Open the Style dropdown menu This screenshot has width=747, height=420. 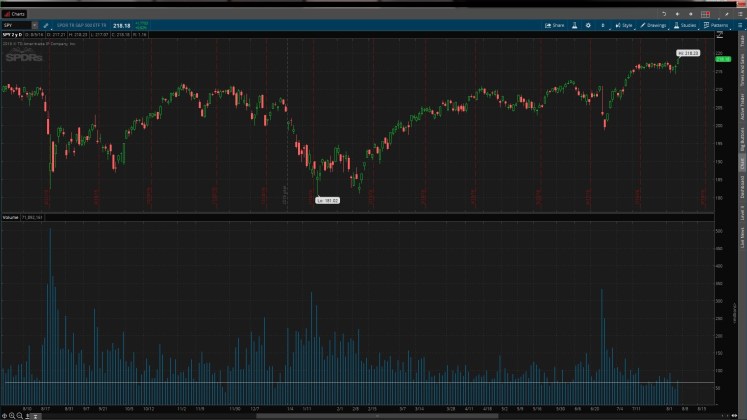click(x=624, y=25)
